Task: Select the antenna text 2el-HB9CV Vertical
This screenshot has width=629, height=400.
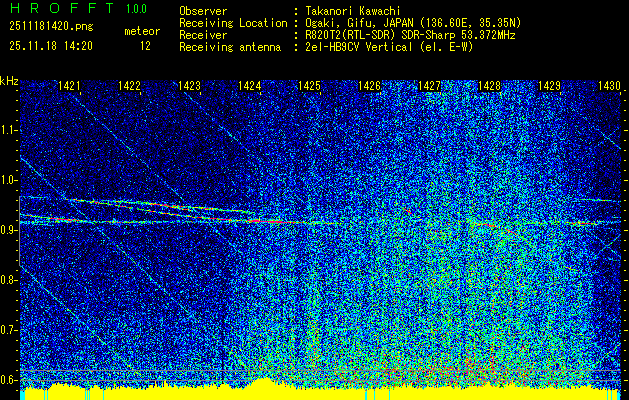Action: point(359,47)
